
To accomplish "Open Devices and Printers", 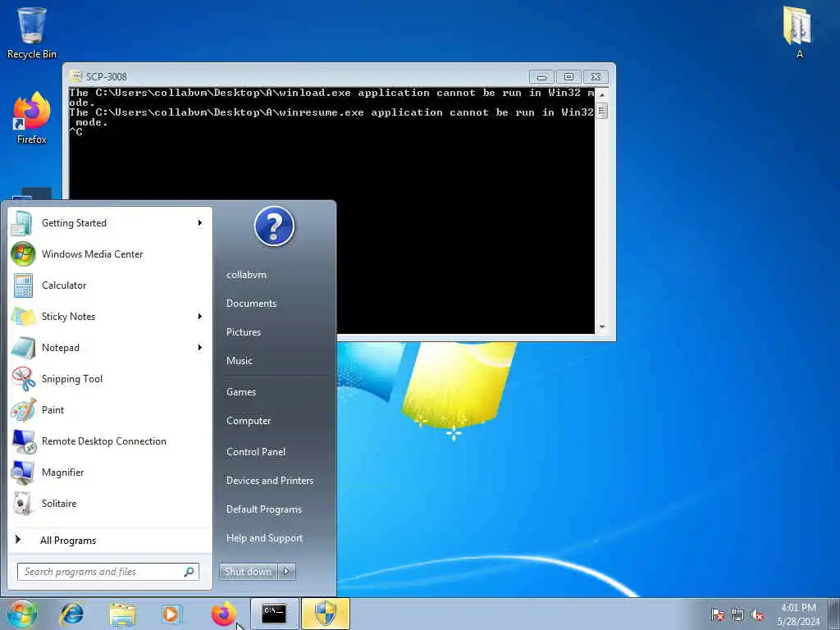I will point(269,481).
